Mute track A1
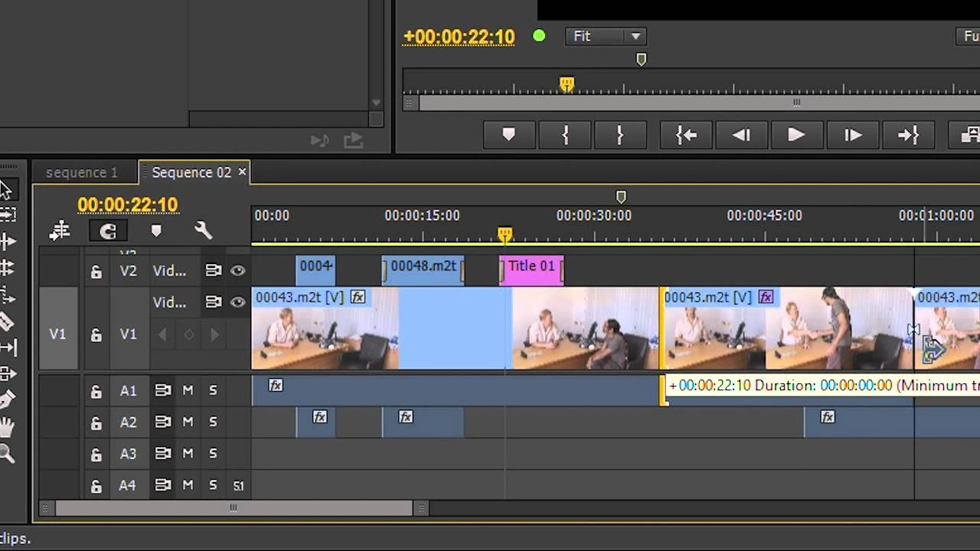 (x=188, y=390)
